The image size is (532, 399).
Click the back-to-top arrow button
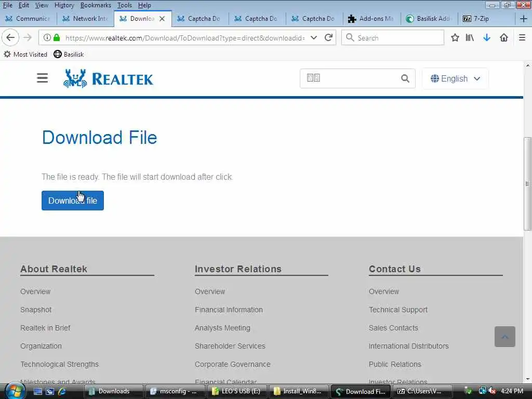click(505, 337)
